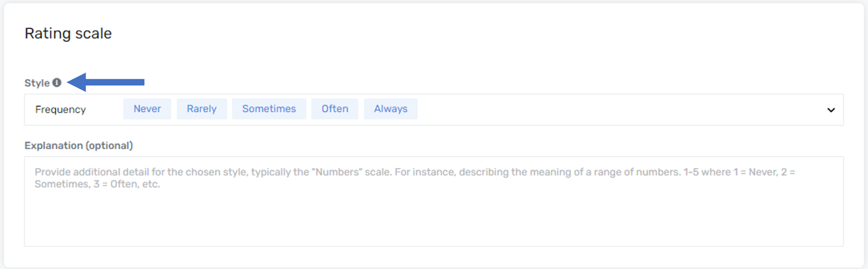Pick the Often rating chip

[x=335, y=109]
